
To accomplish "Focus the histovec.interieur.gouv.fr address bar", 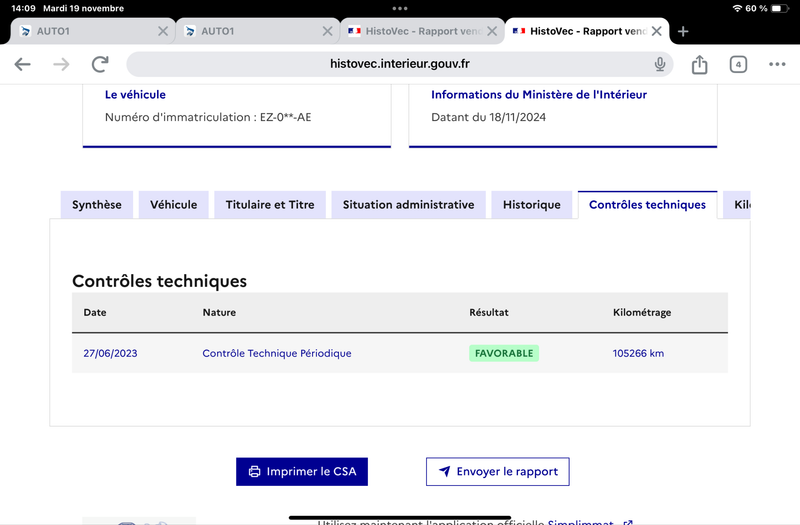I will click(x=399, y=64).
